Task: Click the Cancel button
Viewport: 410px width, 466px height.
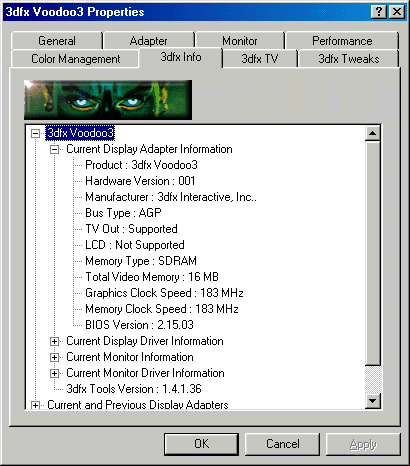Action: [x=283, y=444]
